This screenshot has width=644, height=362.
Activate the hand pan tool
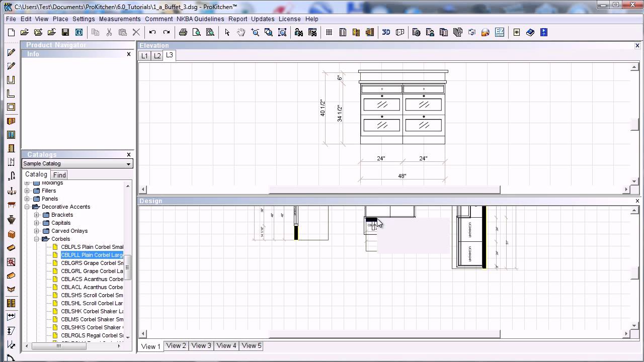point(241,32)
